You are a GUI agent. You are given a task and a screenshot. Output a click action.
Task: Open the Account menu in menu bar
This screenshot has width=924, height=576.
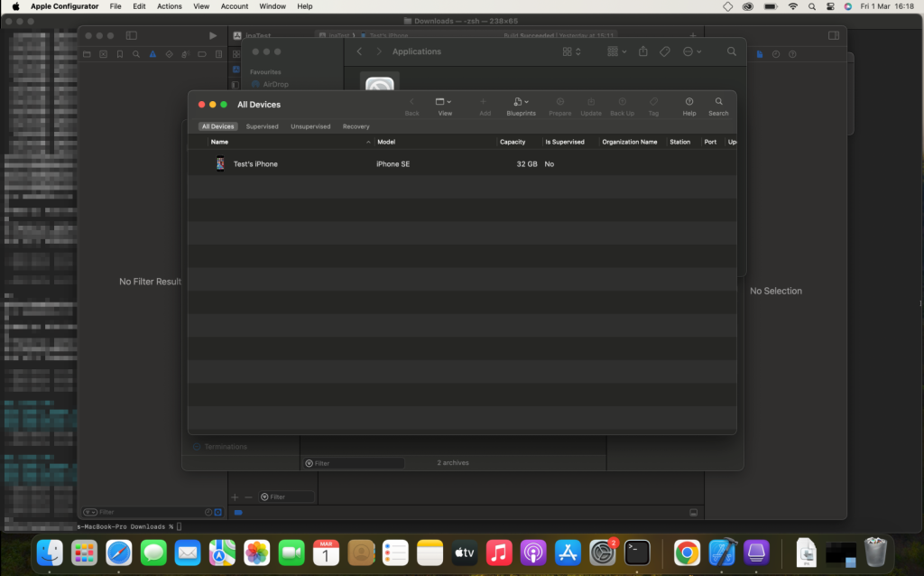coord(235,6)
